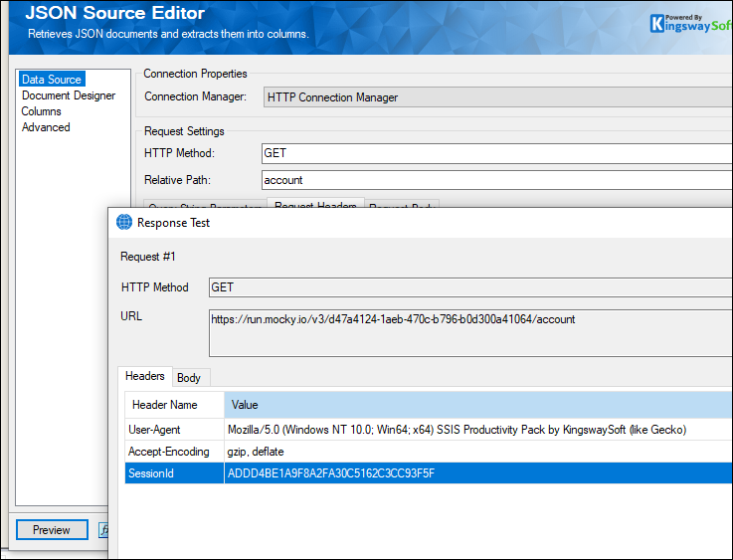The image size is (733, 560).
Task: Switch to the Request Headers tab
Action: (315, 205)
